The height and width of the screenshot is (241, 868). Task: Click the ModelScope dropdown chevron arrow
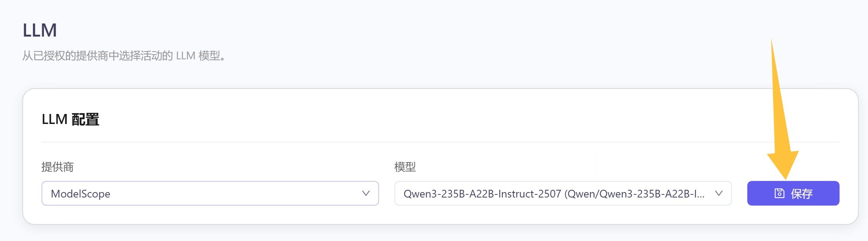pos(366,193)
